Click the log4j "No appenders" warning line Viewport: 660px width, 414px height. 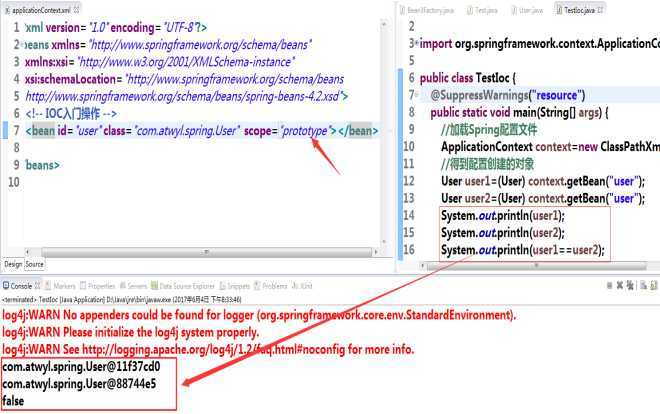[x=259, y=315]
